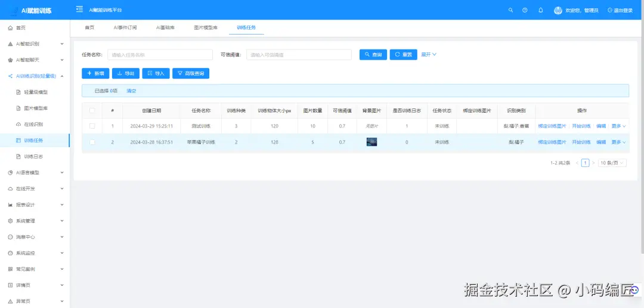
Task: Focus the 任务名称 input field
Action: (160, 55)
